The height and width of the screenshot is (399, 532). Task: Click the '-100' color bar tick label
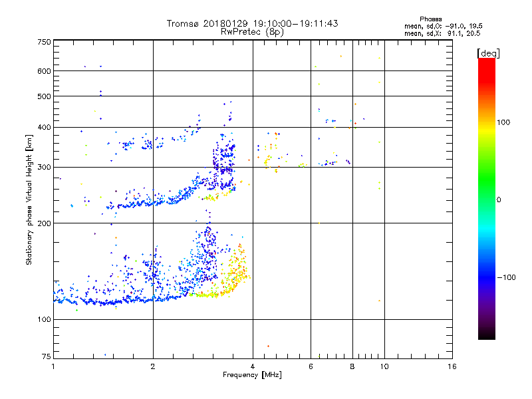point(506,277)
